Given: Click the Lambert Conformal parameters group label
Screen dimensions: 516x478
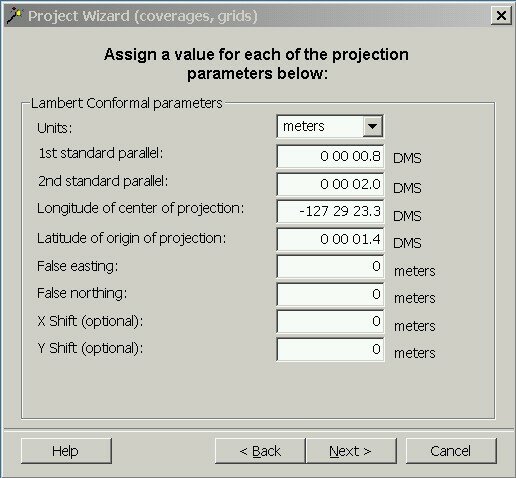Looking at the screenshot, I should (127, 103).
